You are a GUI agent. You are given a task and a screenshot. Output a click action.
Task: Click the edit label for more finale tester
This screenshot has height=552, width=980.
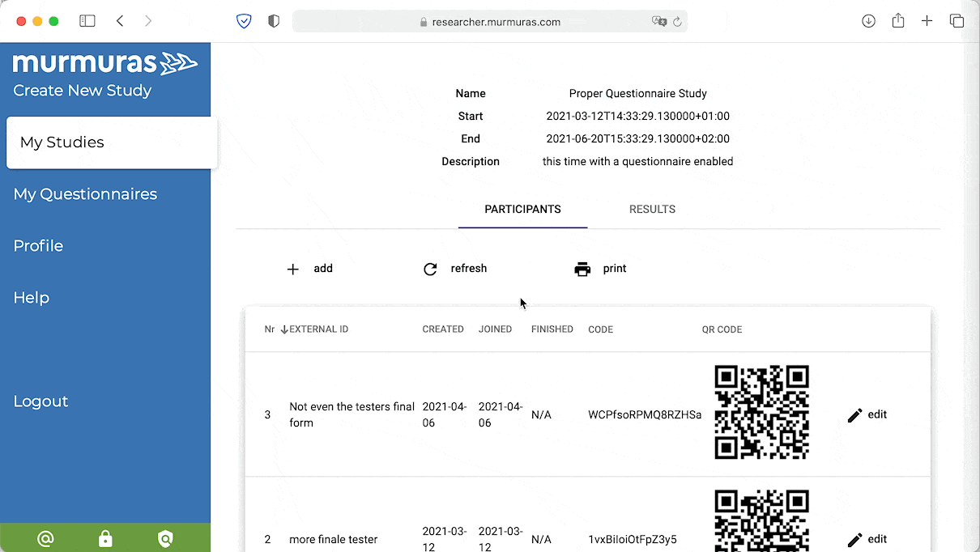pyautogui.click(x=877, y=539)
